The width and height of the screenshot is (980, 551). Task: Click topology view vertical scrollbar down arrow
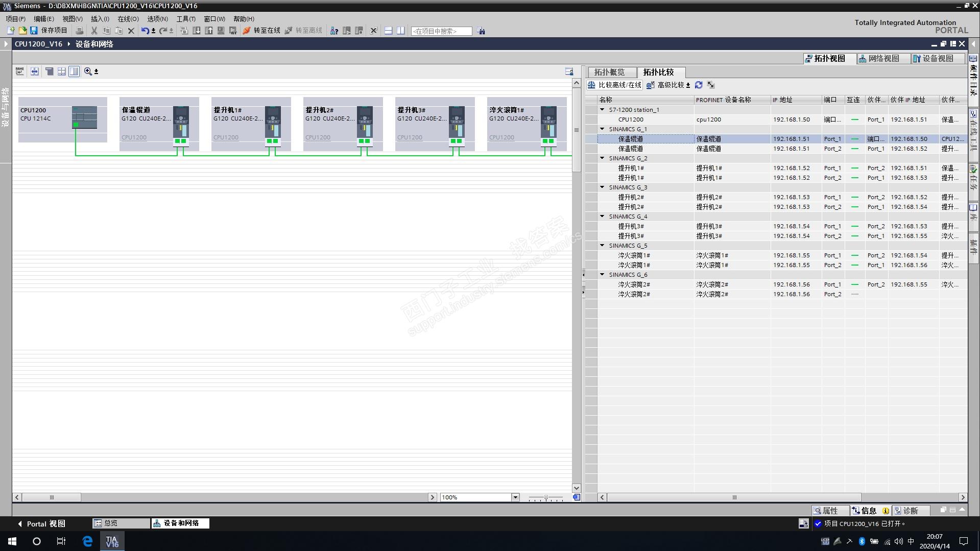[x=577, y=488]
